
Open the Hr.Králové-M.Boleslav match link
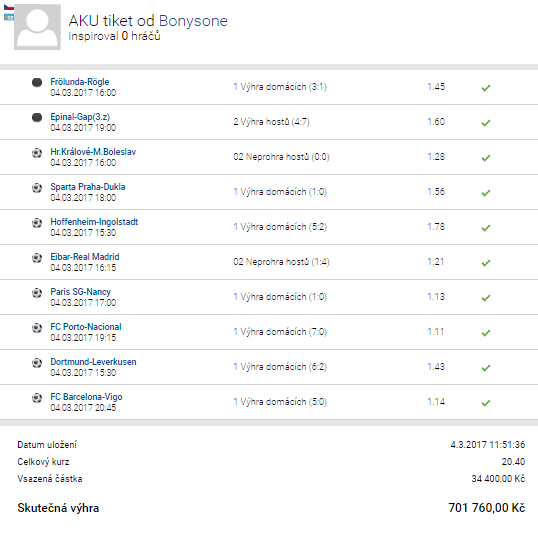tap(93, 152)
